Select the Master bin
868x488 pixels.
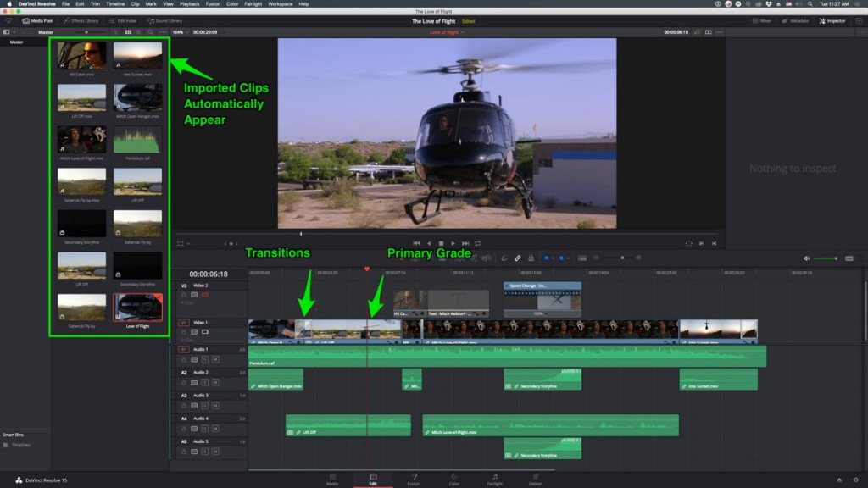17,42
